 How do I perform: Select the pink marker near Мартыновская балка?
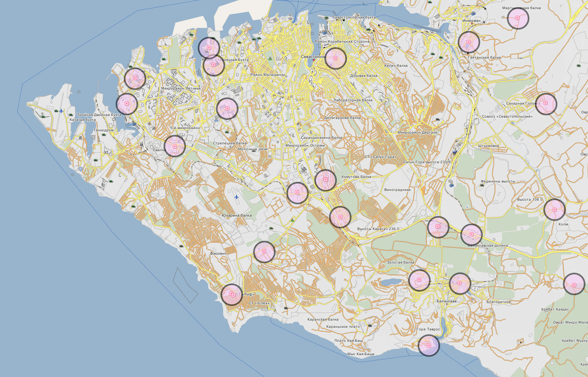[518, 18]
